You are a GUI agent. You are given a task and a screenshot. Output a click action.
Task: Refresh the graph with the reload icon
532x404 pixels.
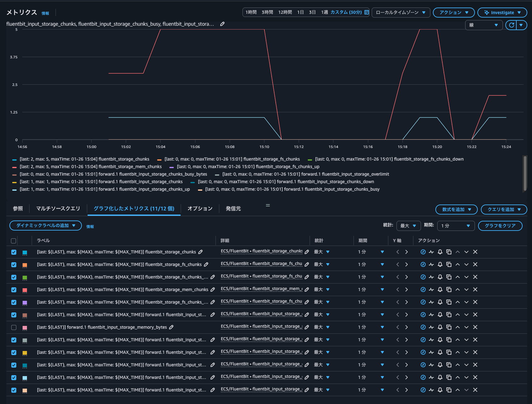point(512,25)
